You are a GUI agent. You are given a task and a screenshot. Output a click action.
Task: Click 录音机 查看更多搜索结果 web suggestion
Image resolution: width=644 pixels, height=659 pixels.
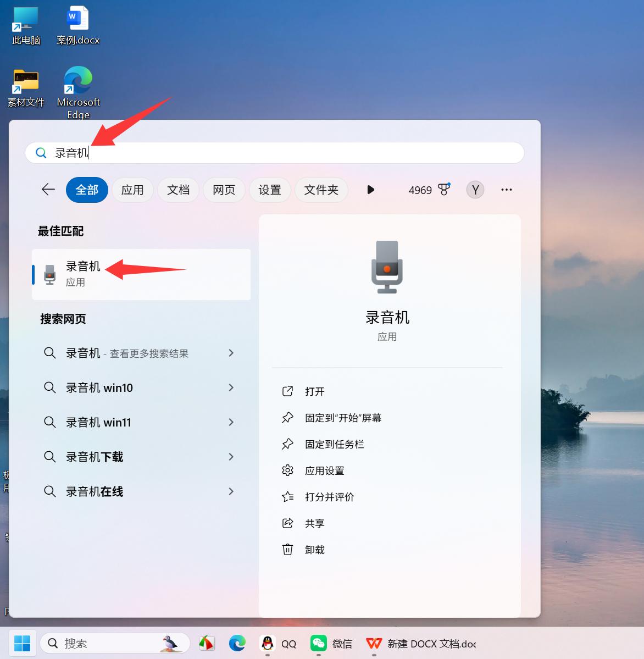pyautogui.click(x=127, y=353)
